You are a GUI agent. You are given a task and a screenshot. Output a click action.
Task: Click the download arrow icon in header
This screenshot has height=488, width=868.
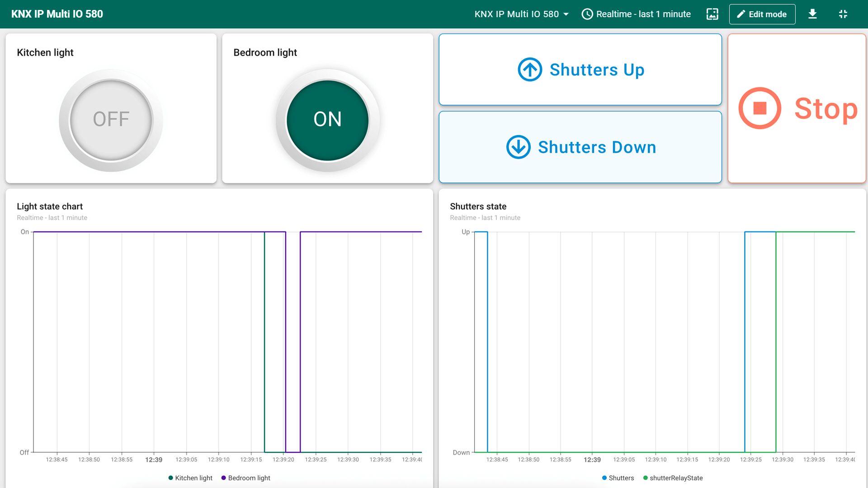tap(812, 14)
